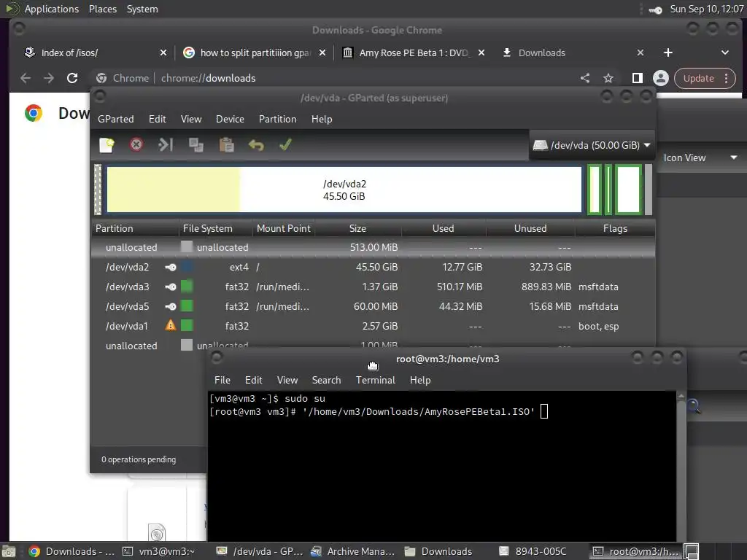Open the Device menu in GParted
The image size is (747, 560).
(x=230, y=119)
